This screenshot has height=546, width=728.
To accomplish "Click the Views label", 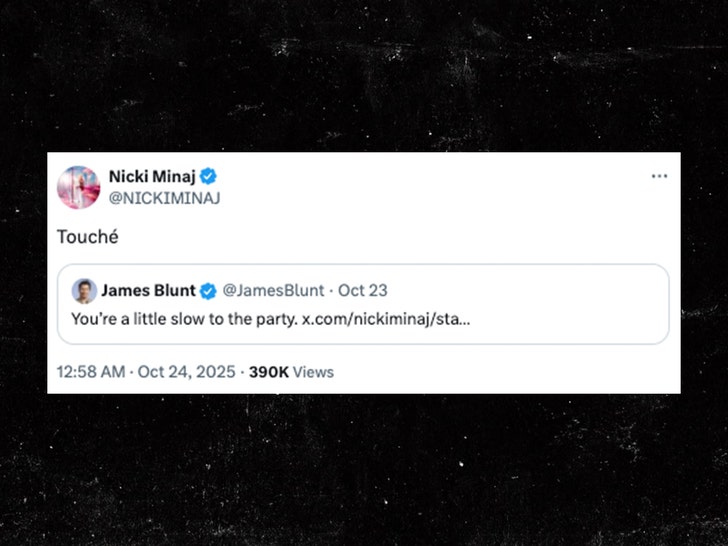I will [x=313, y=372].
